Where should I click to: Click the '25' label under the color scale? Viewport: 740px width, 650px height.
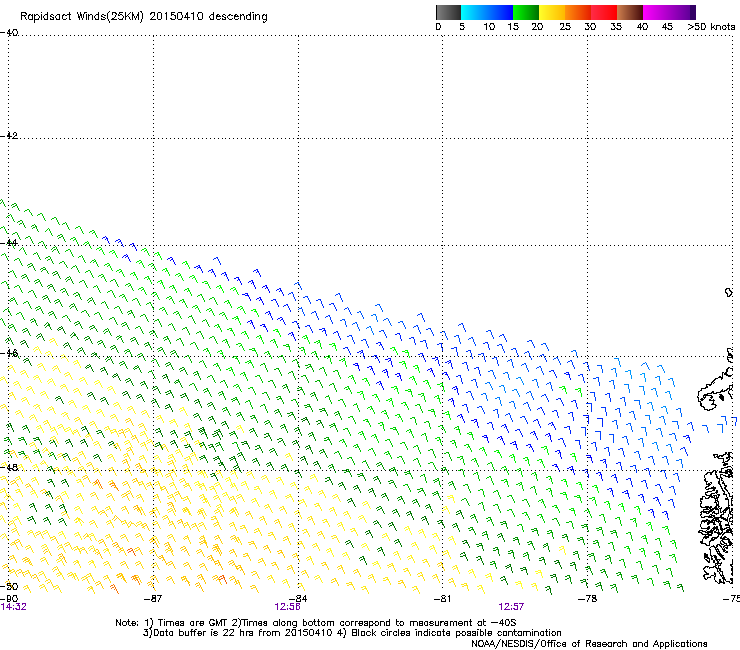point(565,27)
